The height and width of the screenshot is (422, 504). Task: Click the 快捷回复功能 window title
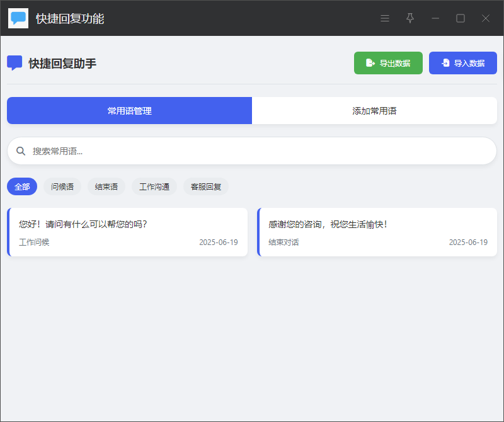point(70,19)
